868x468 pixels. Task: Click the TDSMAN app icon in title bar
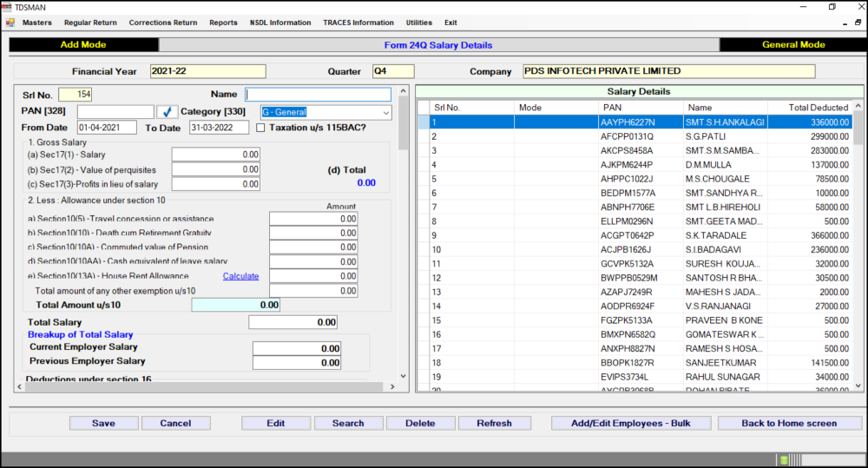pos(7,7)
